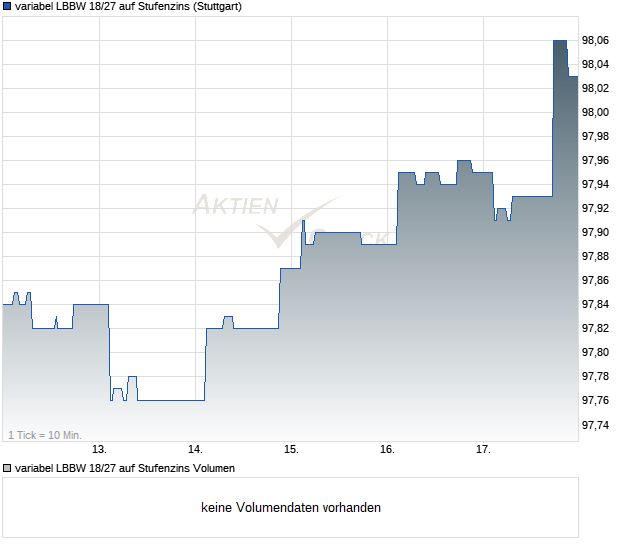
Task: Click the 97,96 price axis label
Action: 595,160
